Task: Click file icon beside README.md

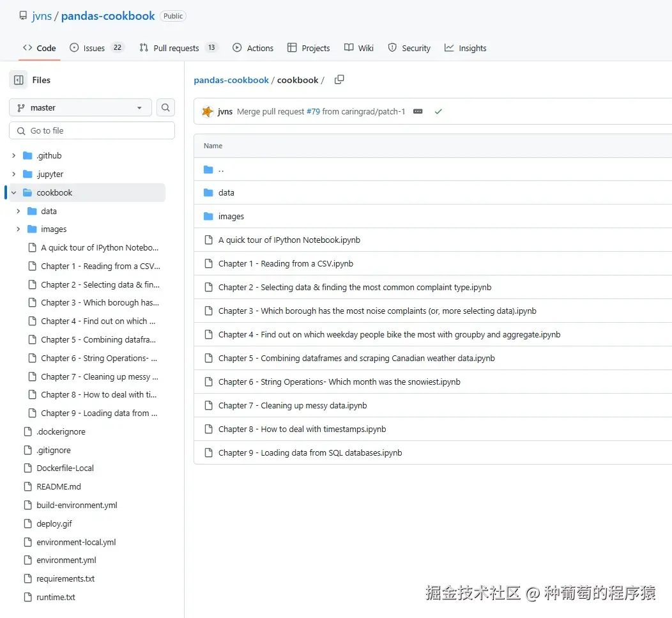Action: click(28, 486)
